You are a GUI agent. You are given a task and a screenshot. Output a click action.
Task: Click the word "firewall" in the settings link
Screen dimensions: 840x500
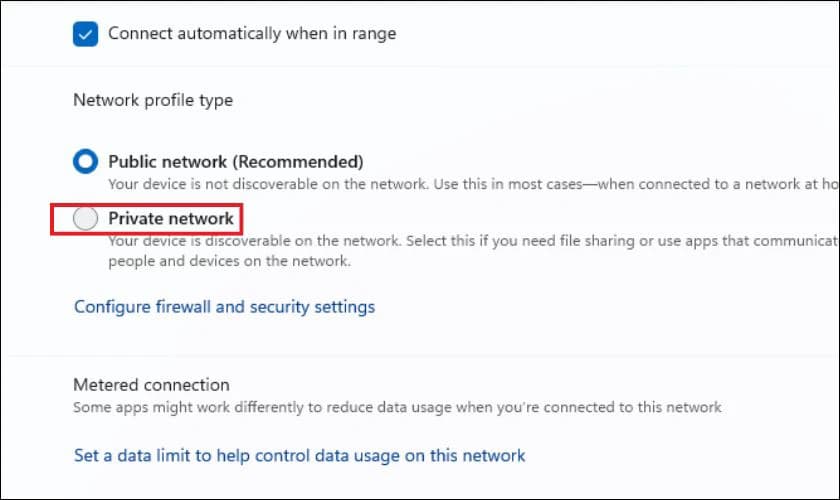tap(179, 306)
